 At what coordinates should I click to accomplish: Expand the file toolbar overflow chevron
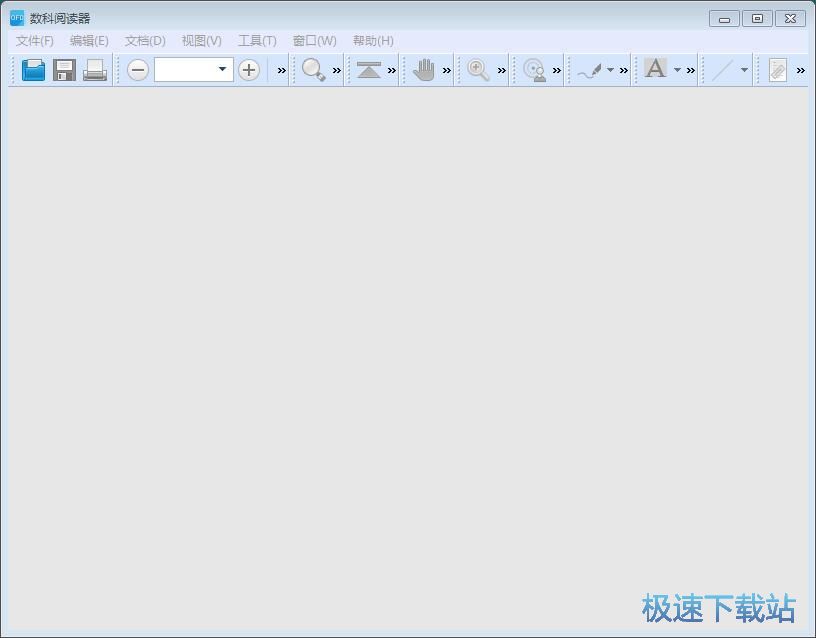(280, 70)
